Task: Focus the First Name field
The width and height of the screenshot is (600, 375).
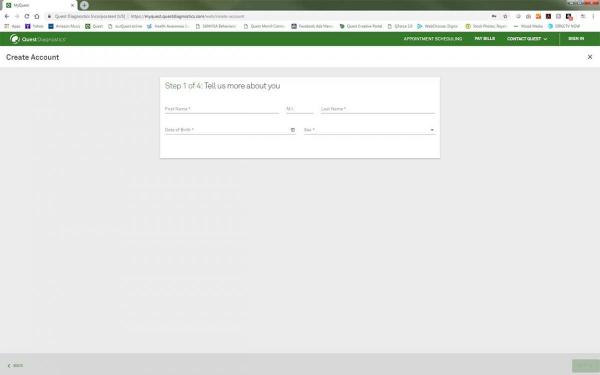Action: (222, 109)
